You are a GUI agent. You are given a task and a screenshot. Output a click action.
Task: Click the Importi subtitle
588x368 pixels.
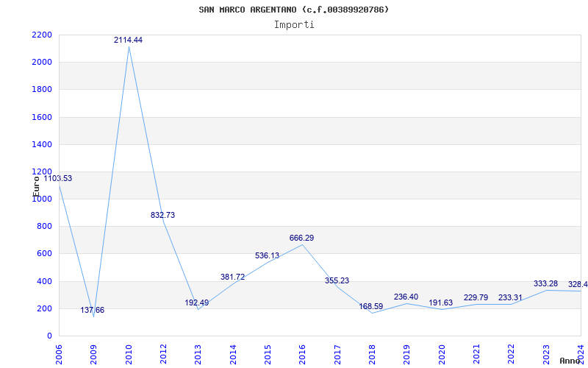(x=294, y=25)
